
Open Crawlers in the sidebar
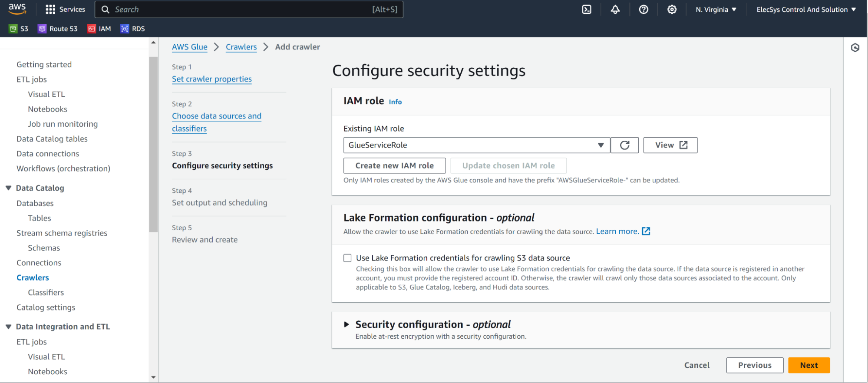point(33,277)
